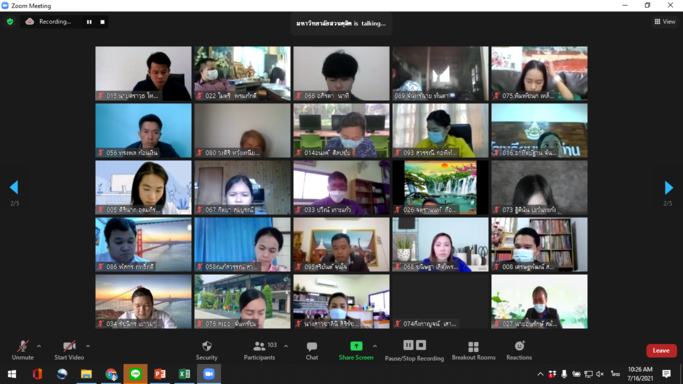
Task: Open the Reactions menu
Action: point(519,350)
